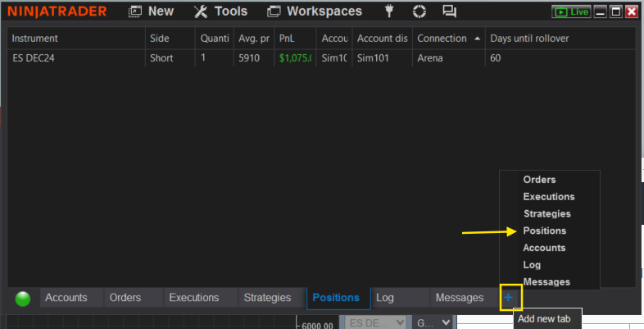Click the stacked windows icon beside Workspaces
The image size is (644, 329).
[274, 11]
